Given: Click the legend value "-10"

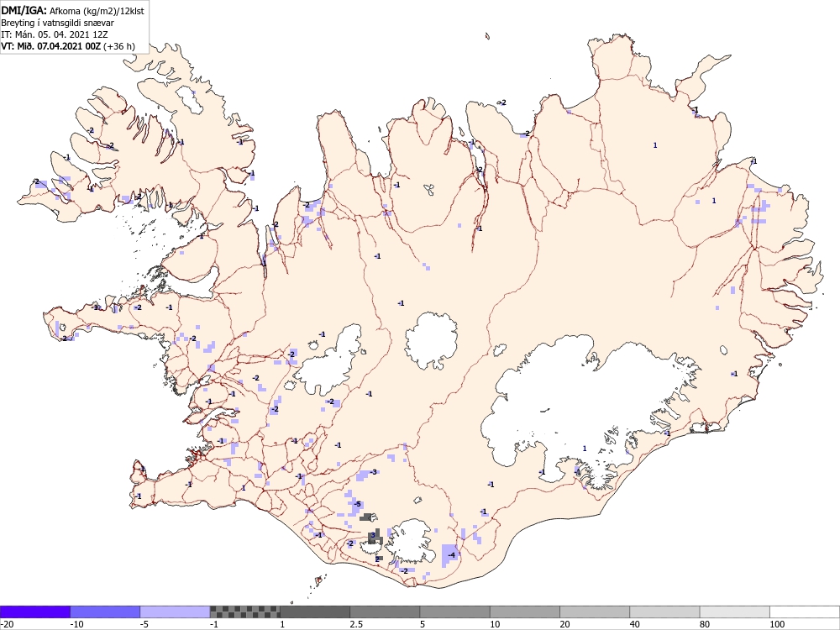Looking at the screenshot, I should click(76, 624).
